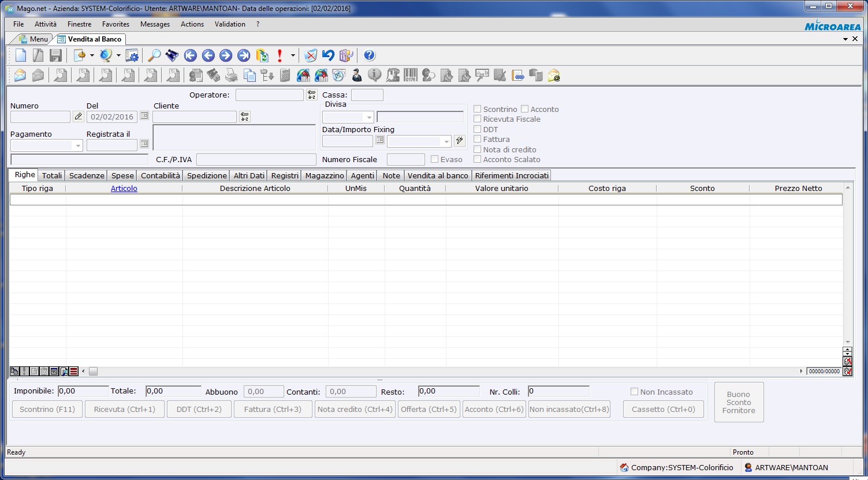Viewport: 868px width, 480px height.
Task: Click the Articolo column header link
Action: pos(124,188)
